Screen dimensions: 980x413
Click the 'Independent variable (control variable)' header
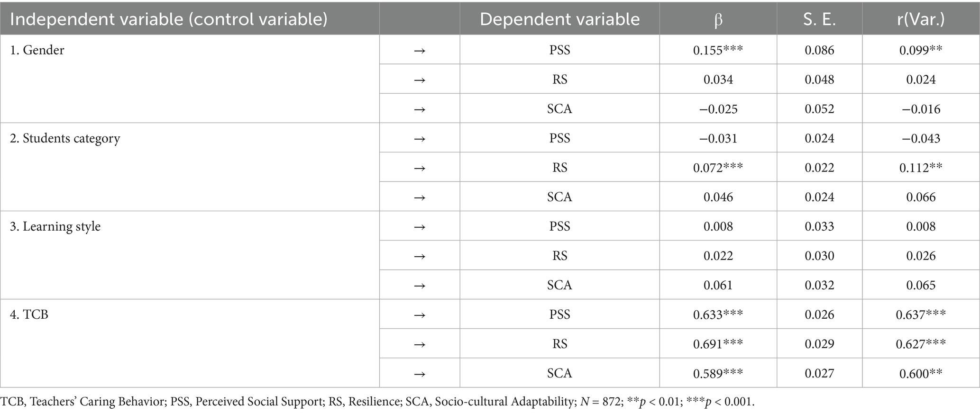tap(169, 19)
